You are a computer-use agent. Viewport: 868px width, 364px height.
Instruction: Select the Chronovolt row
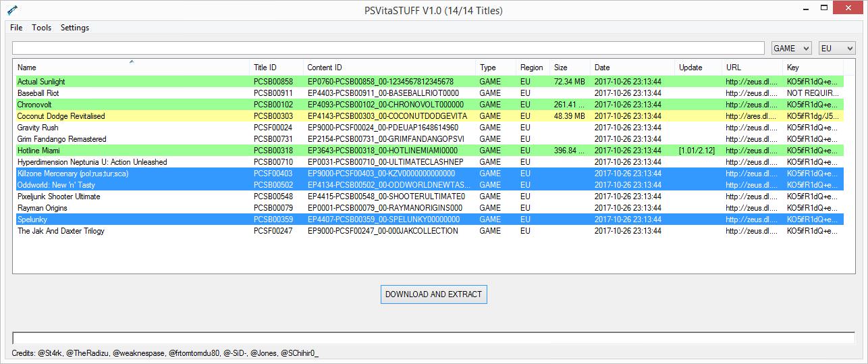429,105
